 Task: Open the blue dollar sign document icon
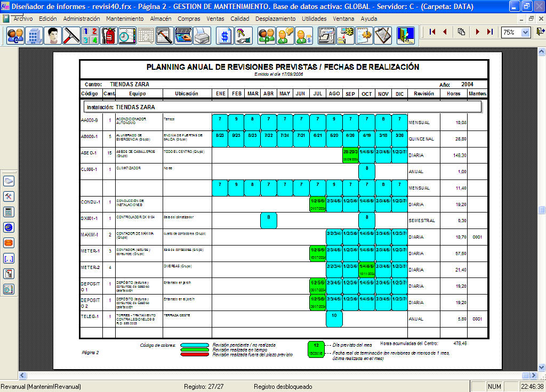(224, 36)
